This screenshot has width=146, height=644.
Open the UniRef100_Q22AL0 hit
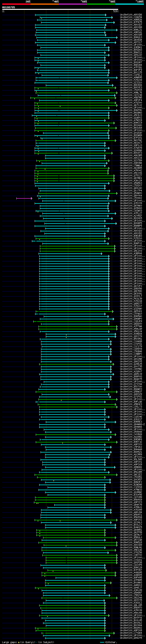(x=131, y=522)
